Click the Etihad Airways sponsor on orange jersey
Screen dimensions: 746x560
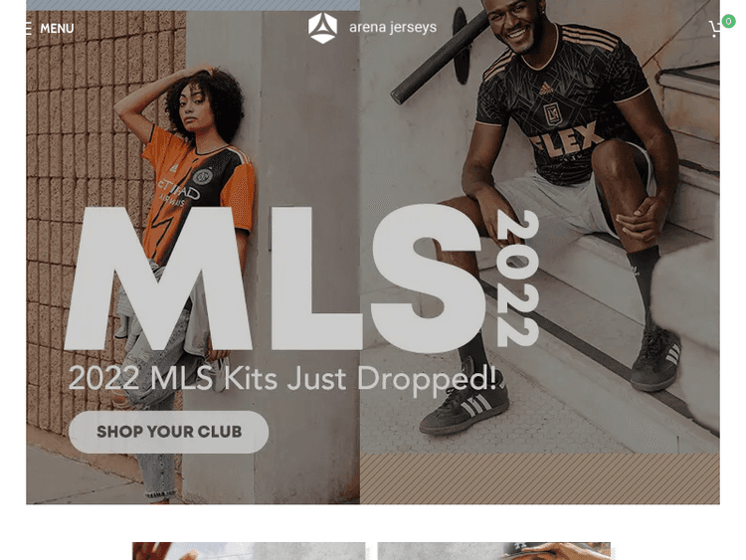(179, 193)
